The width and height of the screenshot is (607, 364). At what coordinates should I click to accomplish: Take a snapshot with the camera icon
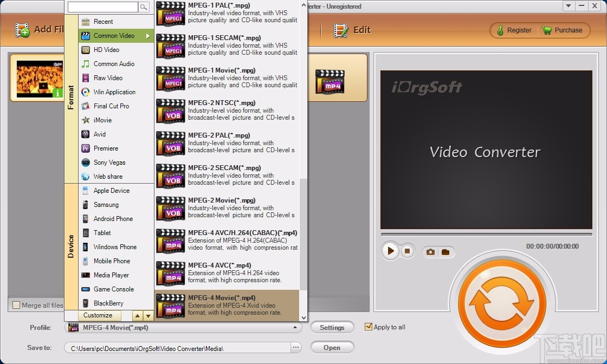pos(430,251)
